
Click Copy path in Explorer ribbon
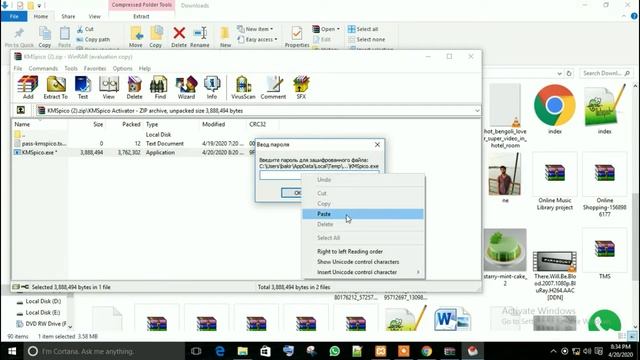(x=93, y=40)
